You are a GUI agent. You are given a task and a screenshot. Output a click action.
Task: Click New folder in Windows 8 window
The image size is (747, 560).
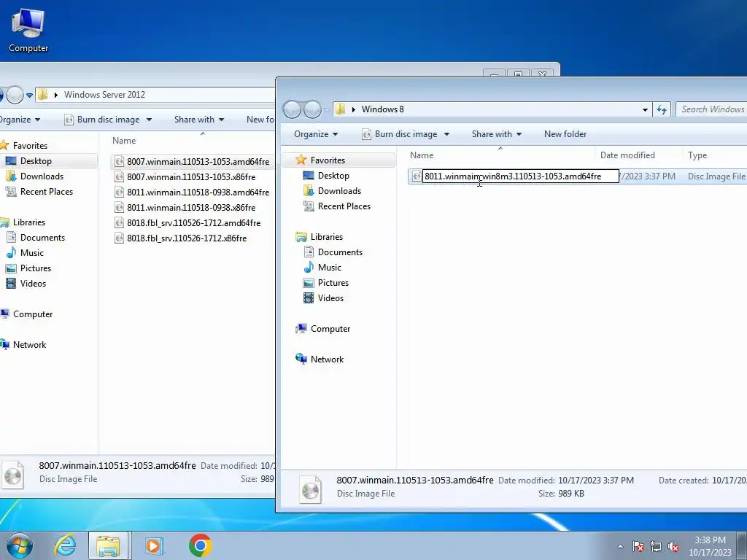pyautogui.click(x=565, y=134)
